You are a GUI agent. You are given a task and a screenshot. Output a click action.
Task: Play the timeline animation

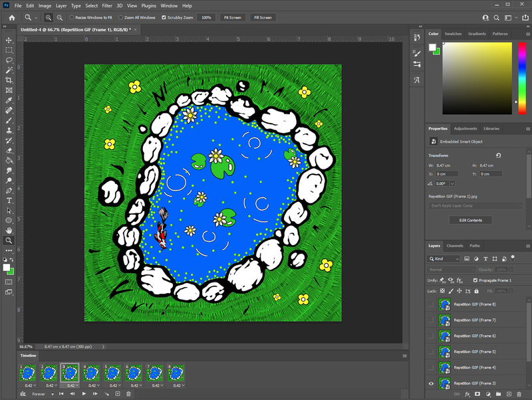click(84, 394)
